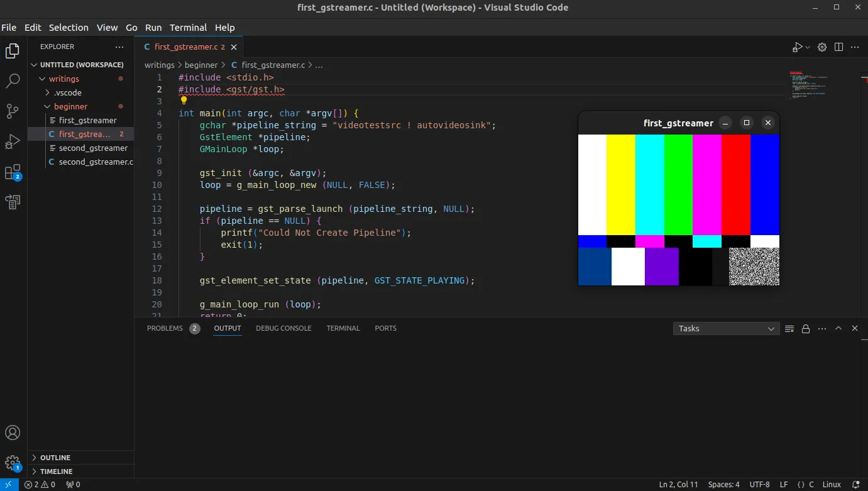The width and height of the screenshot is (868, 491).
Task: Open errors and warnings status item
Action: 40,485
